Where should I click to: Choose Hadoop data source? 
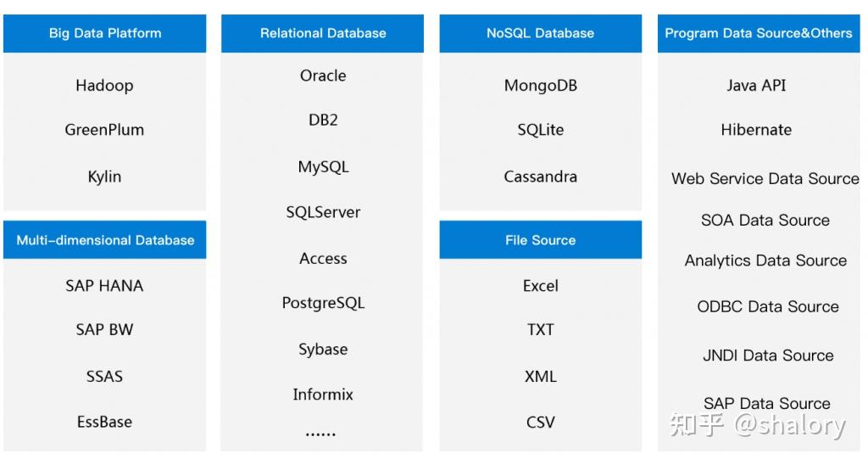(104, 86)
